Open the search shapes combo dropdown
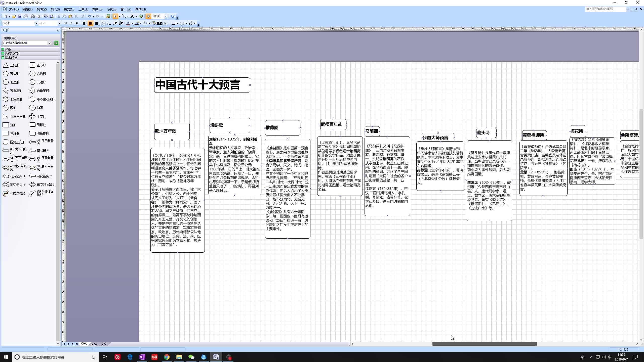 tap(50, 43)
